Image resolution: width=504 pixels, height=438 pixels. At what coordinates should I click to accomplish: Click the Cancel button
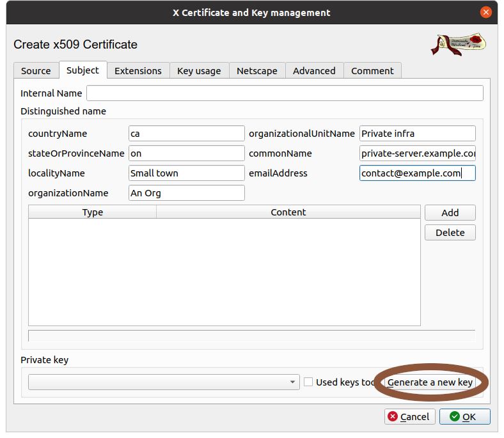click(x=410, y=416)
